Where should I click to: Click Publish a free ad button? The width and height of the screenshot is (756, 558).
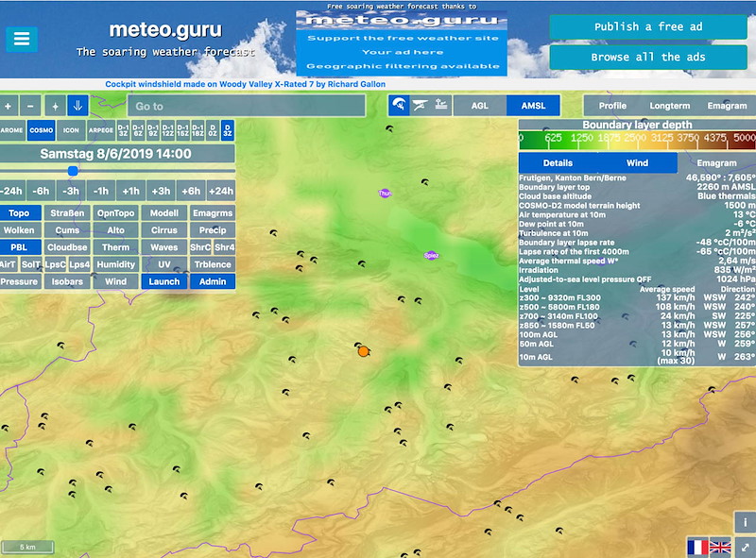(x=648, y=27)
